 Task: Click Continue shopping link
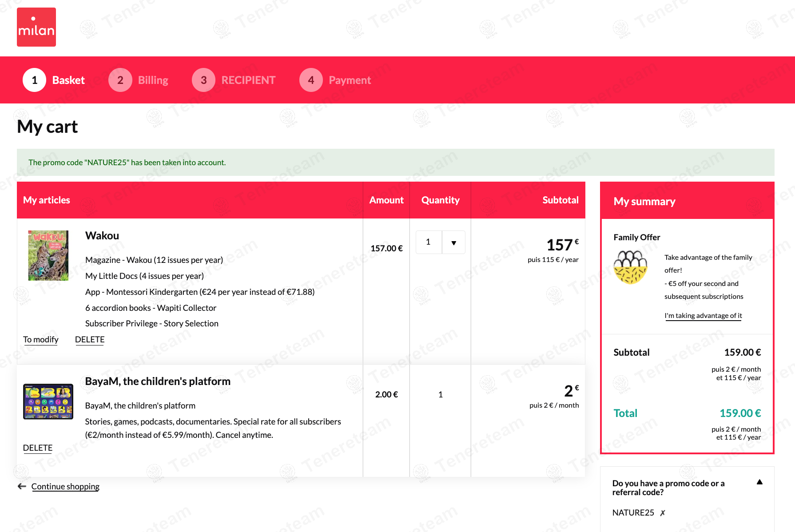click(65, 487)
